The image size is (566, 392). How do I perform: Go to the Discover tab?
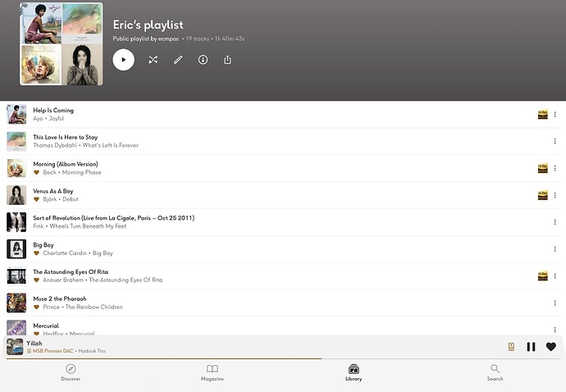point(71,373)
